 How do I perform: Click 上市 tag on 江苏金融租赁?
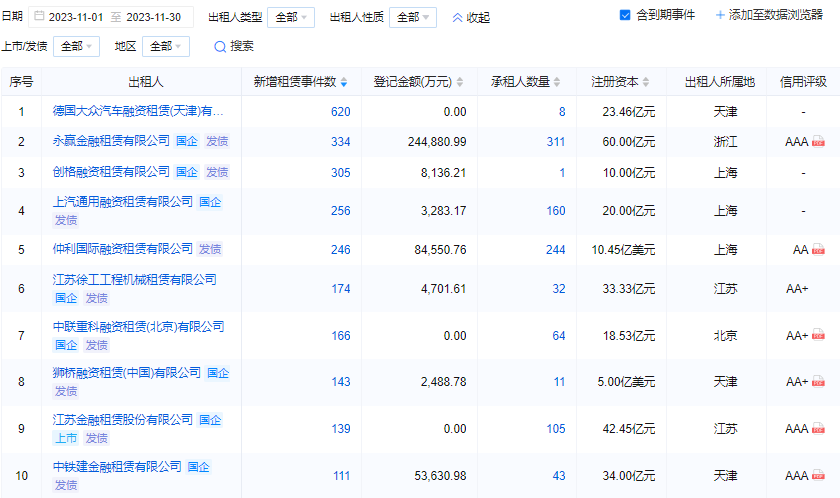point(66,438)
